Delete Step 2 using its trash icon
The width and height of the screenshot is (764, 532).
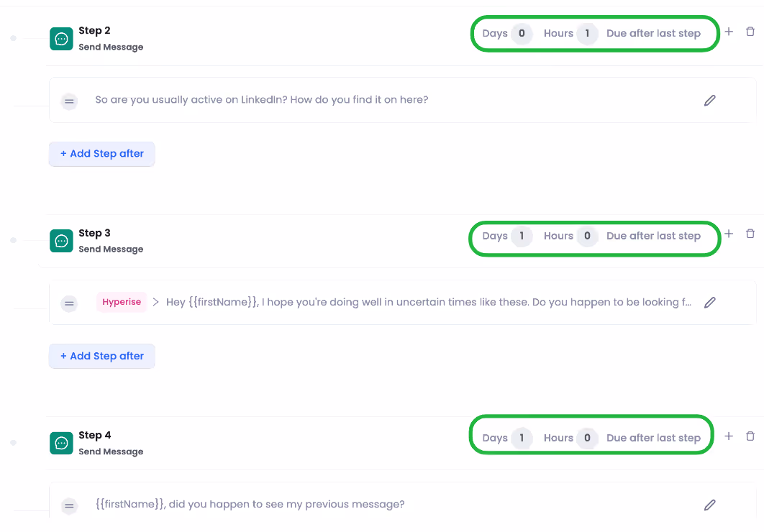tap(750, 32)
